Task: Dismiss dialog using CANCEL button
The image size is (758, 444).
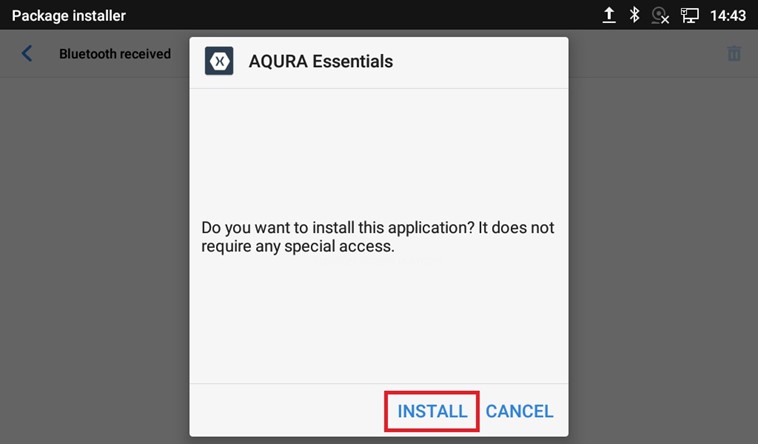Action: click(519, 411)
